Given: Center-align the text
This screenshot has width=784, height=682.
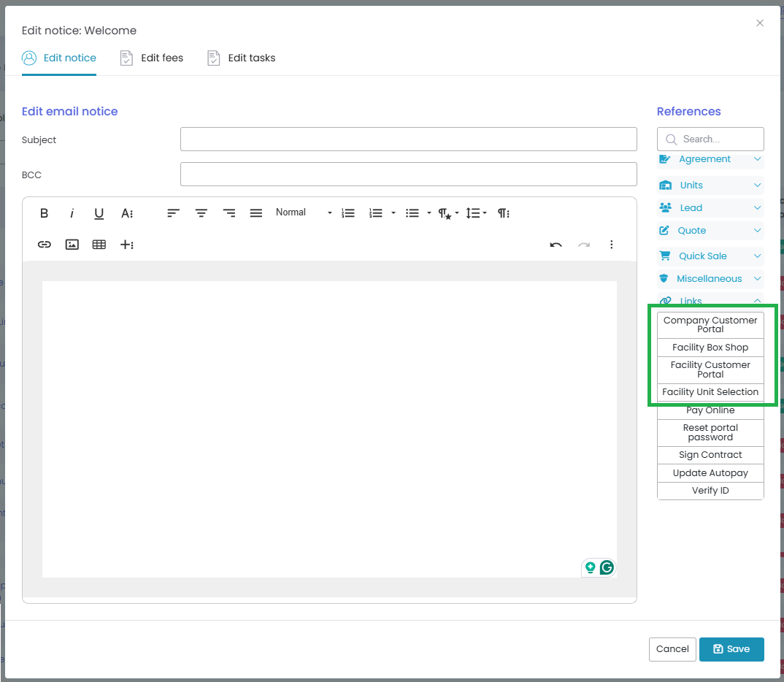Looking at the screenshot, I should tap(201, 213).
